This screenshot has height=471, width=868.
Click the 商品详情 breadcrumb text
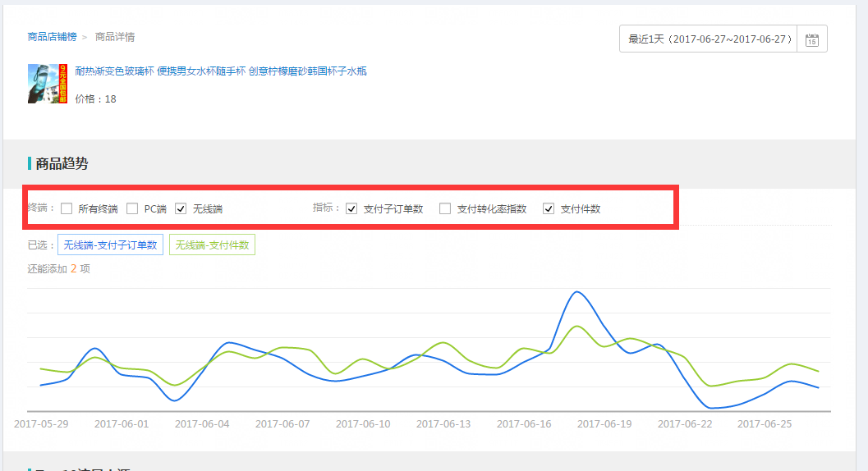coord(115,37)
